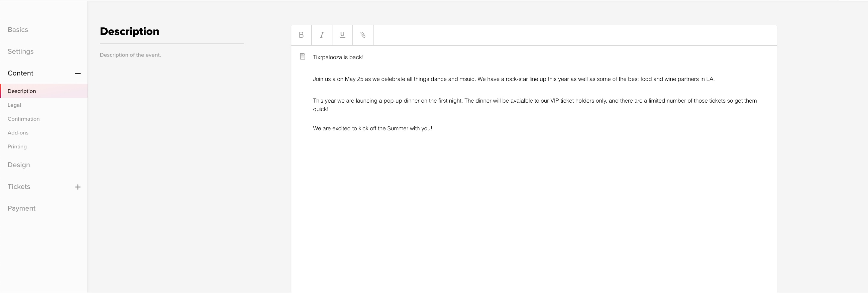Viewport: 868px width, 293px height.
Task: Apply italic formatting with the I icon
Action: point(322,35)
